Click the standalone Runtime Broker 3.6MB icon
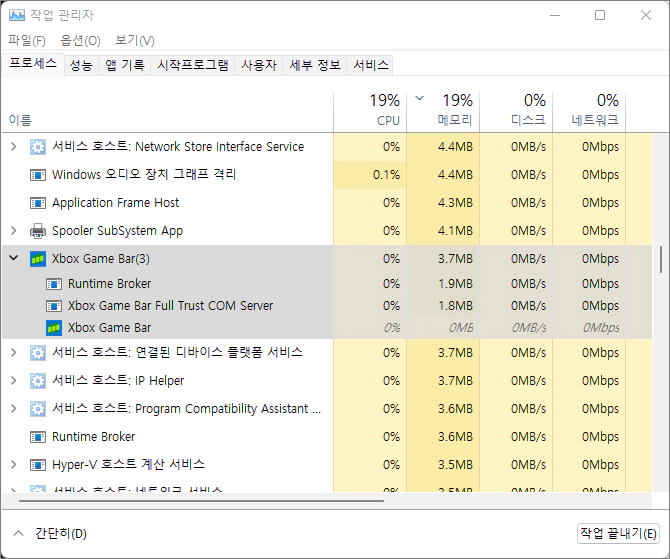 [x=38, y=437]
